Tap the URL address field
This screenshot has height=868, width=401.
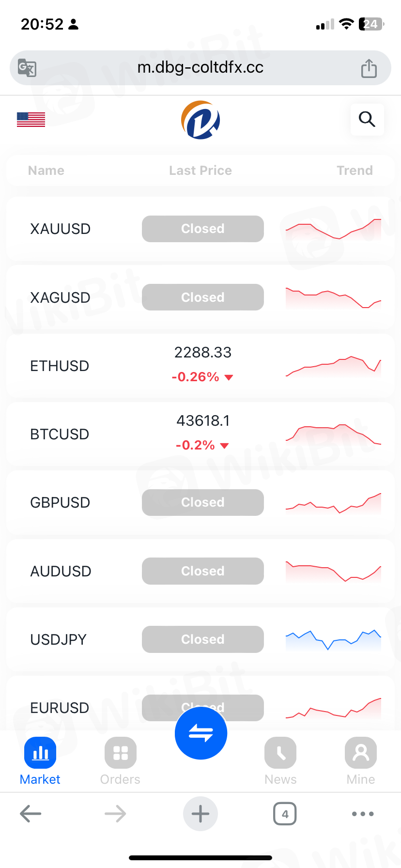pyautogui.click(x=200, y=68)
